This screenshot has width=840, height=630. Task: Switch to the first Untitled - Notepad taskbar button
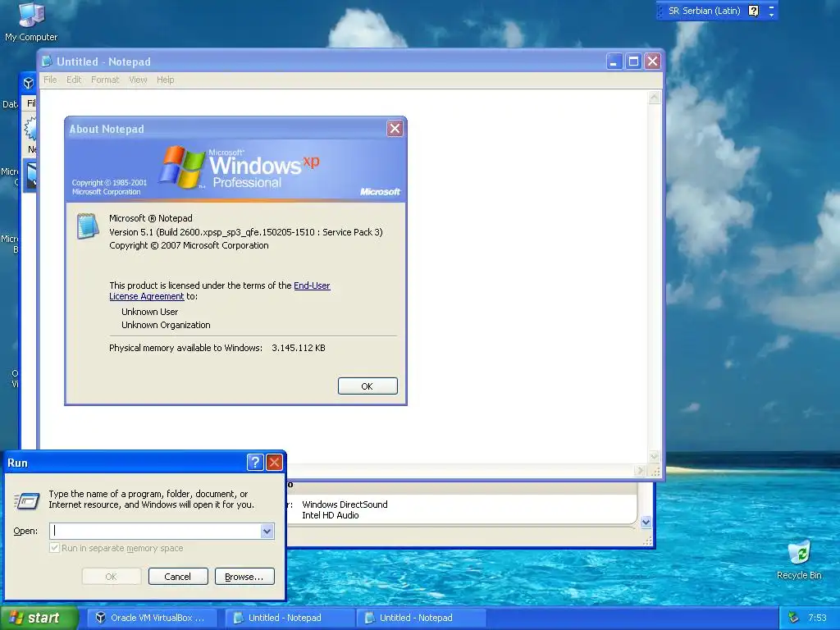290,618
